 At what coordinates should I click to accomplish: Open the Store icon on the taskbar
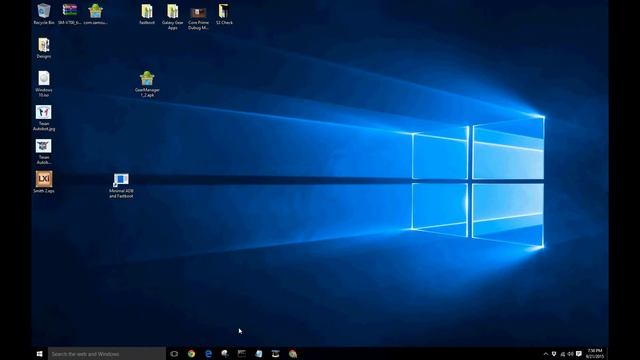[276, 354]
